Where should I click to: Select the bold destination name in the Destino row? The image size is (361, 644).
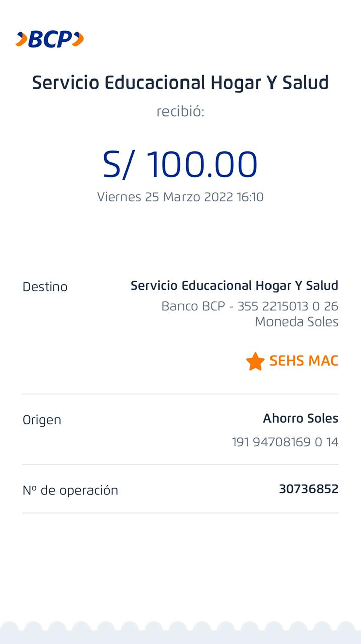click(234, 286)
